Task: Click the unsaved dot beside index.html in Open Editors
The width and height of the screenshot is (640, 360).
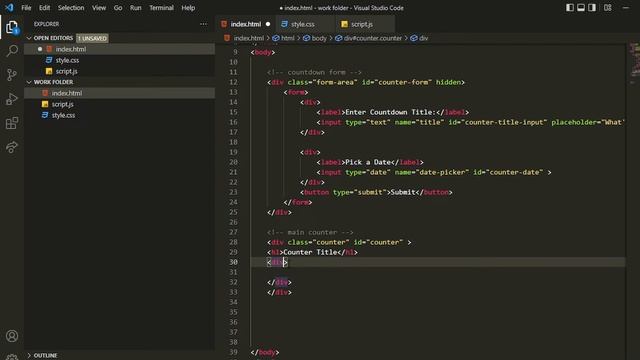Action: point(40,49)
